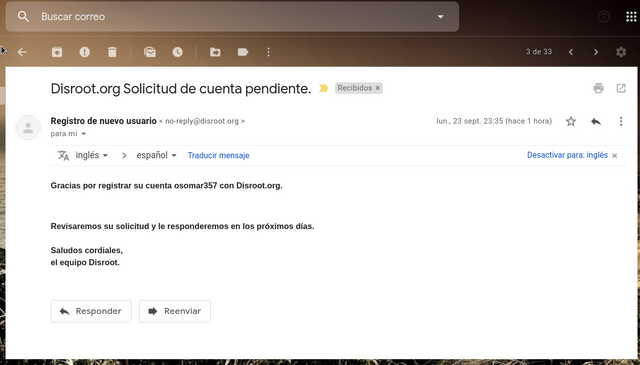
Task: Click the translate icon
Action: click(63, 156)
